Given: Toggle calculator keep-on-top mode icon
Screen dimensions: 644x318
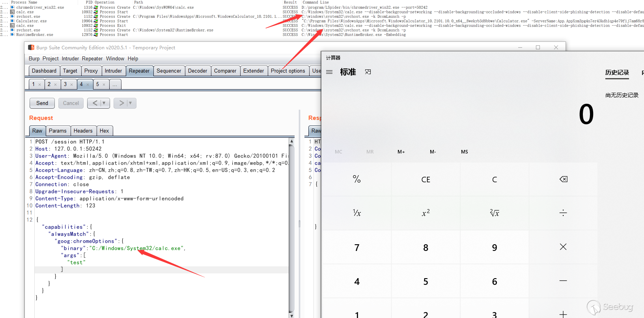Looking at the screenshot, I should 368,72.
